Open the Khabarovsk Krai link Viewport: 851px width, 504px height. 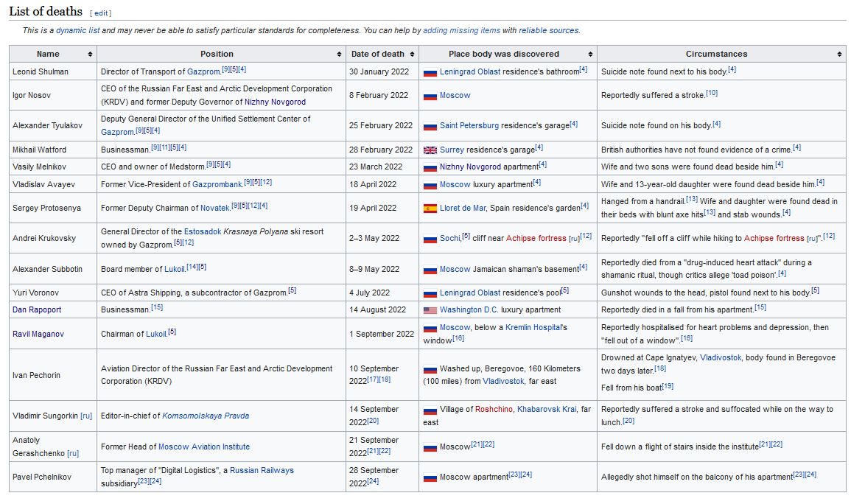coord(547,410)
